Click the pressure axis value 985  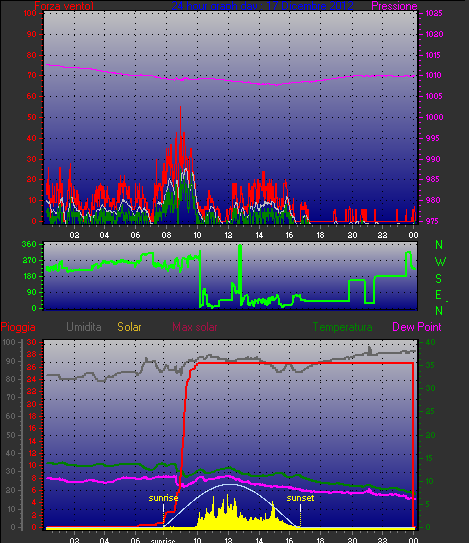(433, 179)
